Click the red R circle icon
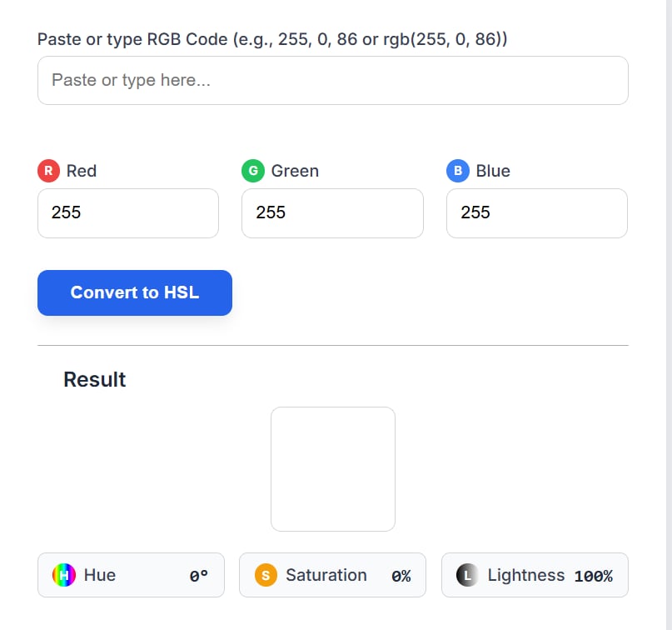Image resolution: width=672 pixels, height=630 pixels. point(49,171)
